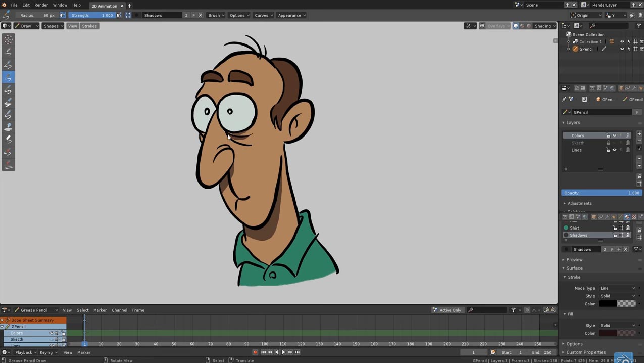Click the annotation tool at top of toolbar
This screenshot has height=363, width=644.
[x=8, y=39]
